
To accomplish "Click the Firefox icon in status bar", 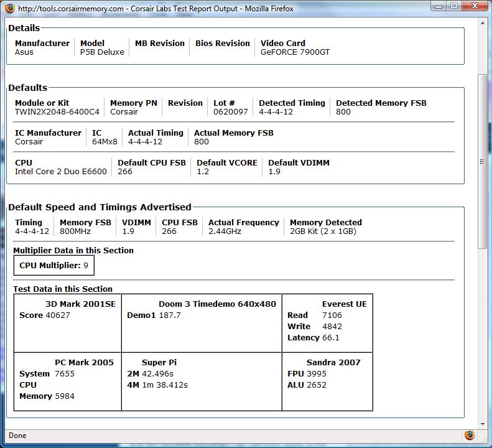I will tap(470, 435).
